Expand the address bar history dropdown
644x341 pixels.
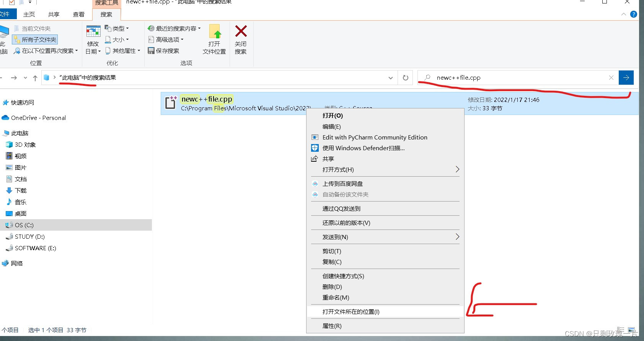click(391, 78)
